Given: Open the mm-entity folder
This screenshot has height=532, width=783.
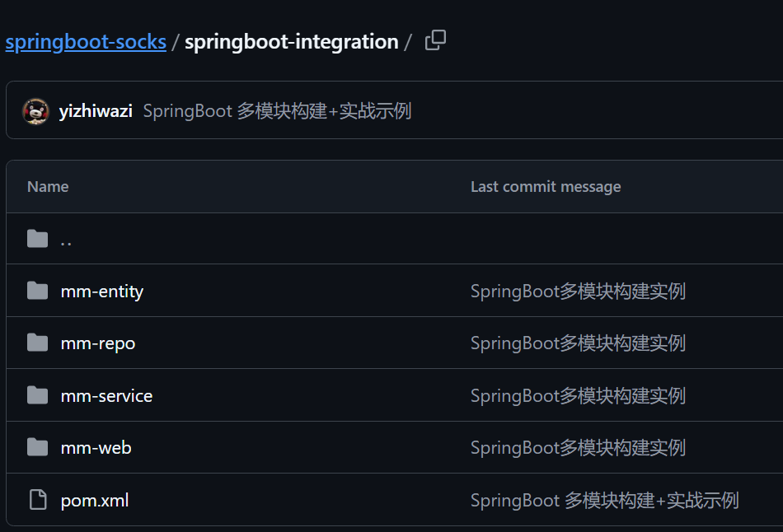Looking at the screenshot, I should pos(101,292).
